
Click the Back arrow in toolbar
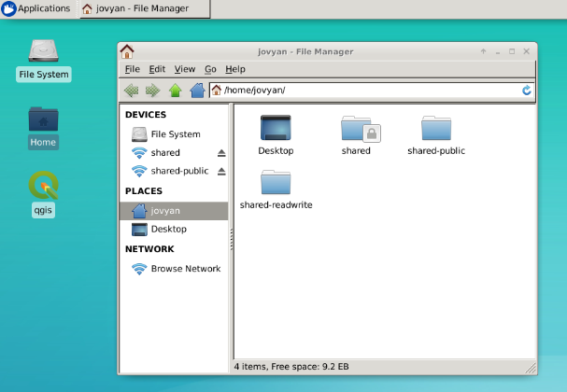(131, 91)
